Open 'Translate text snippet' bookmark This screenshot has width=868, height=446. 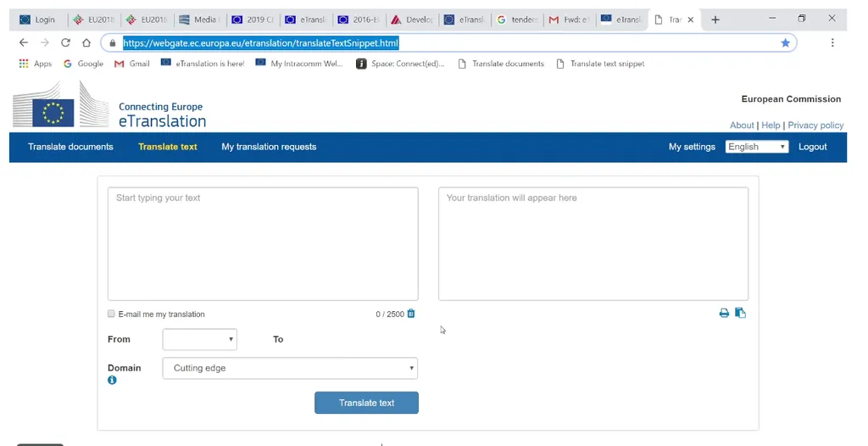(601, 64)
